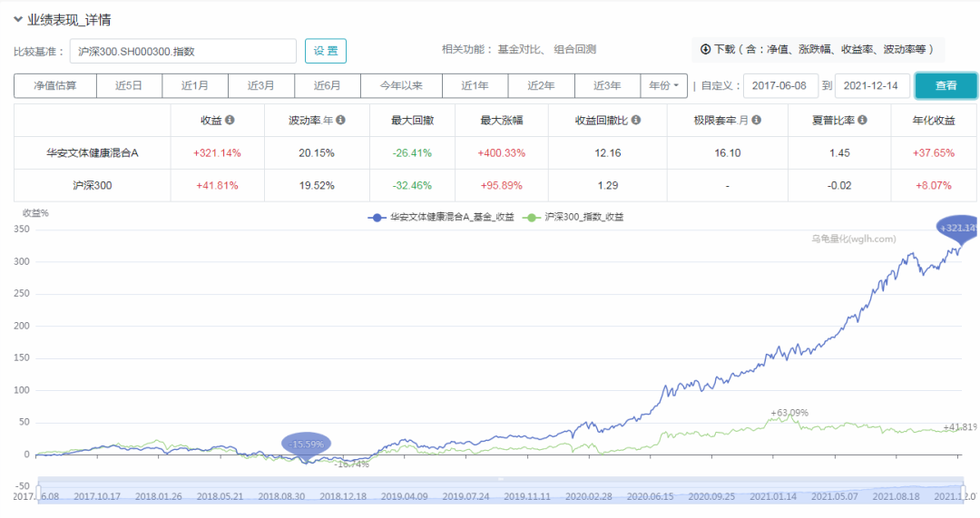Click the 下载 data button

[x=818, y=49]
